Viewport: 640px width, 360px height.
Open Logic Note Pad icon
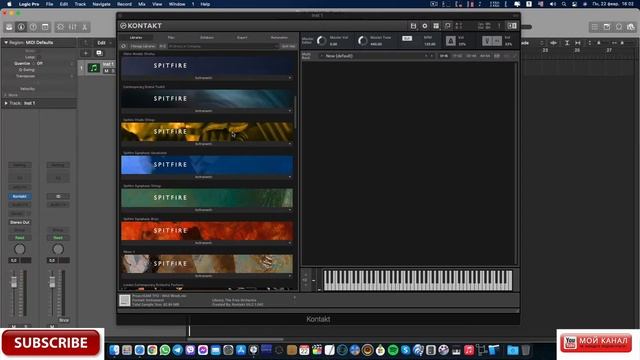click(607, 27)
